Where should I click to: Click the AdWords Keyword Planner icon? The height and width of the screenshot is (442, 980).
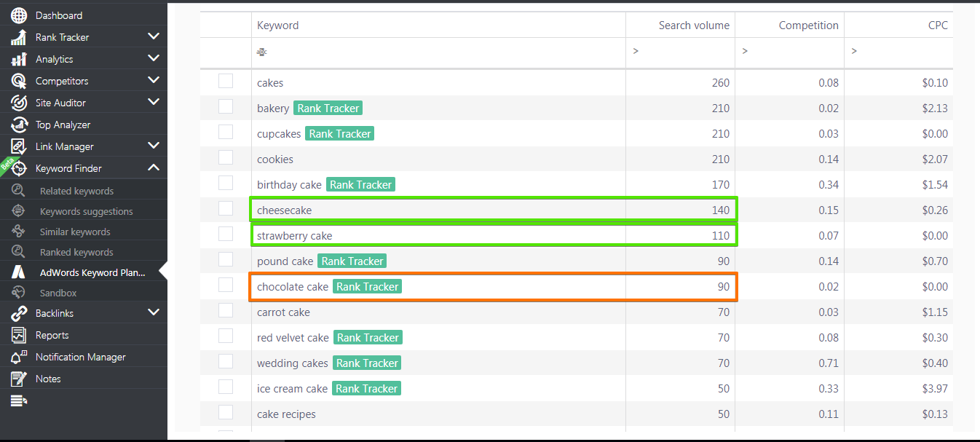pyautogui.click(x=18, y=272)
